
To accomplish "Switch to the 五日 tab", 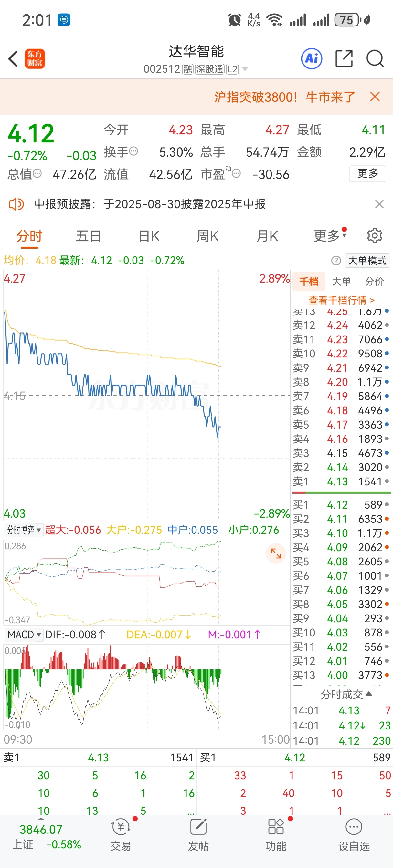I will [88, 236].
